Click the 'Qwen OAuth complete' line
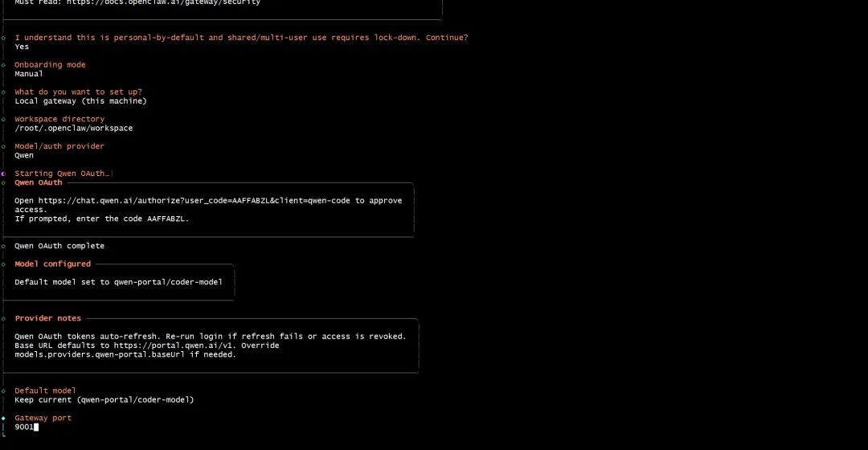 click(59, 246)
